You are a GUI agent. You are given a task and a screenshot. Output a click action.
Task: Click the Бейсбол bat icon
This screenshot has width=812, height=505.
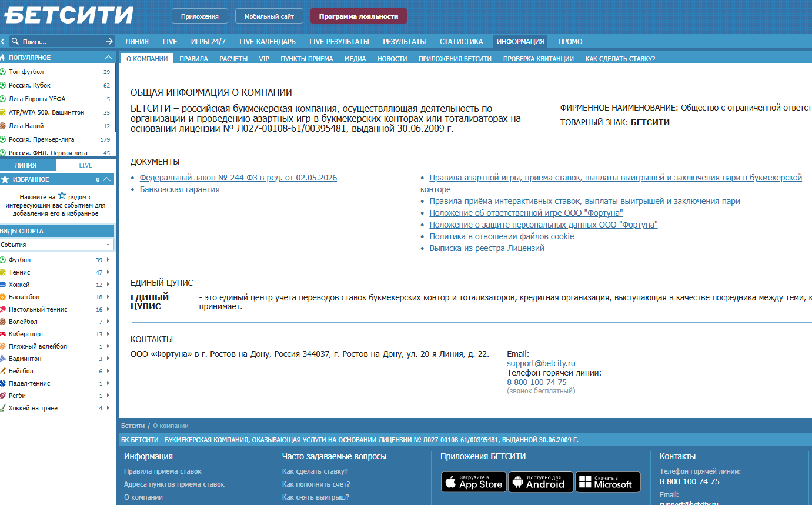coord(3,371)
